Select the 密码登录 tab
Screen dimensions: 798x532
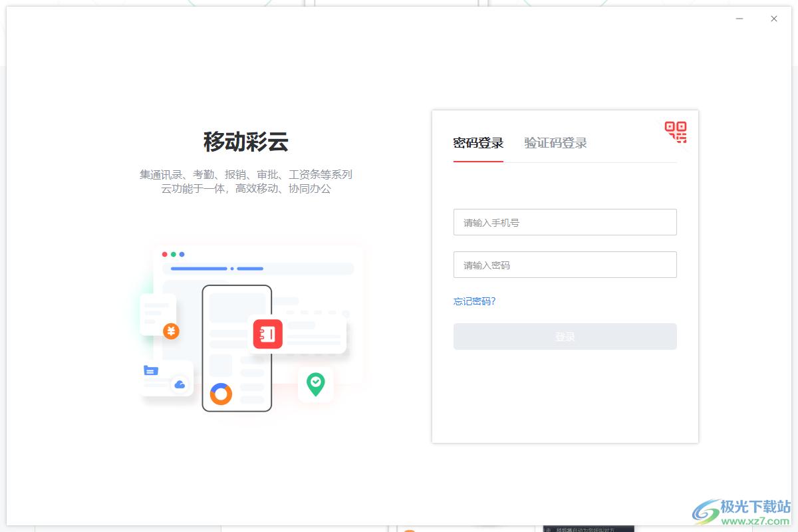point(478,143)
